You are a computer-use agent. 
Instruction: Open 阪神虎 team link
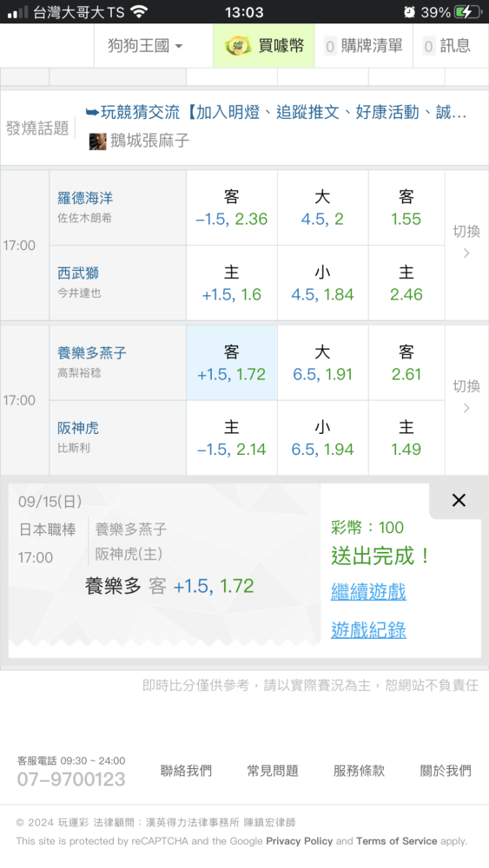click(x=78, y=428)
